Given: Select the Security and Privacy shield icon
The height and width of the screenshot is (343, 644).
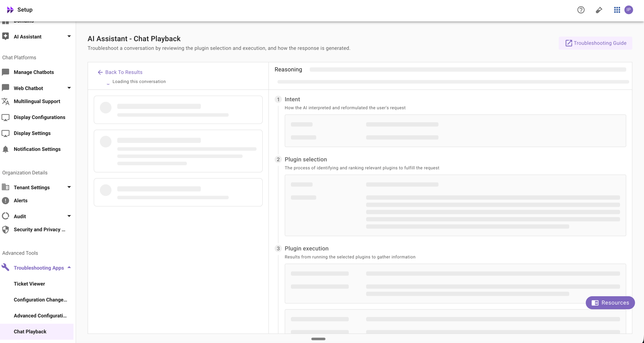Looking at the screenshot, I should pyautogui.click(x=5, y=229).
